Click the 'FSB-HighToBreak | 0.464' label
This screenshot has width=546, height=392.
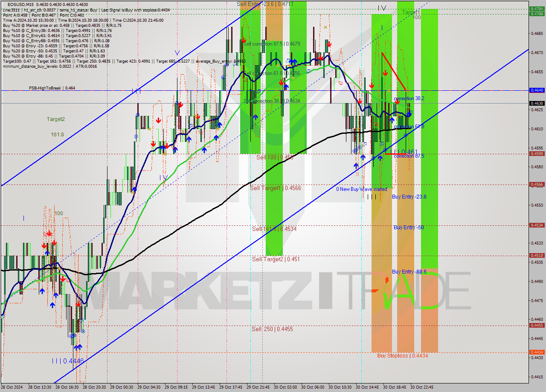[x=52, y=88]
